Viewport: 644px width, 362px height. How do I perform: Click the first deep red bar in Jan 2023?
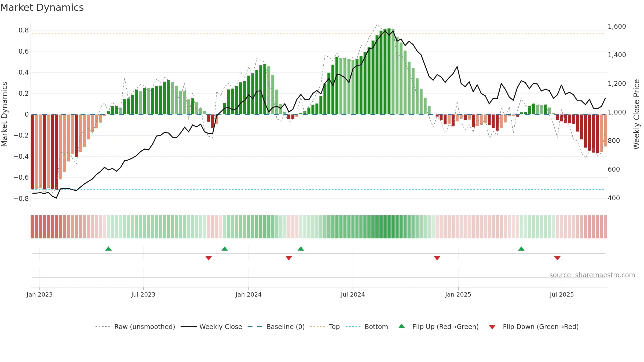tap(32, 152)
